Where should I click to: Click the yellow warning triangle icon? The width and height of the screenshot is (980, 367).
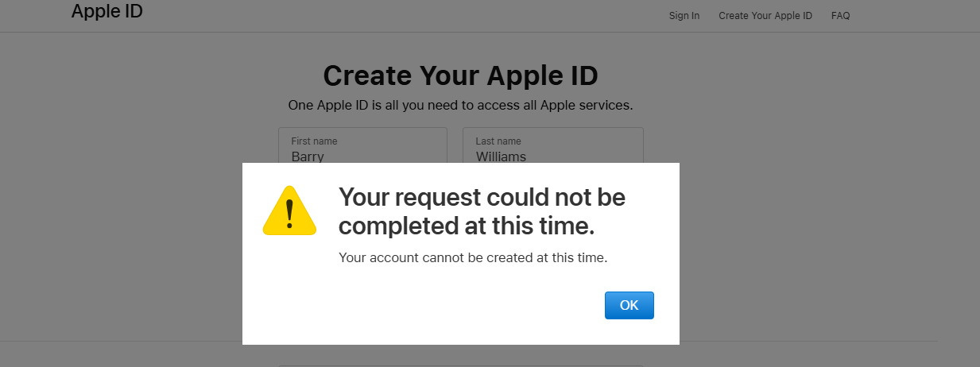[x=289, y=211]
